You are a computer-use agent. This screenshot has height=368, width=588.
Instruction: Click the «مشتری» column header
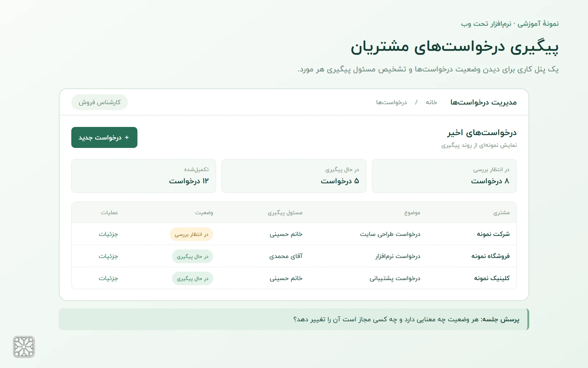click(x=502, y=213)
